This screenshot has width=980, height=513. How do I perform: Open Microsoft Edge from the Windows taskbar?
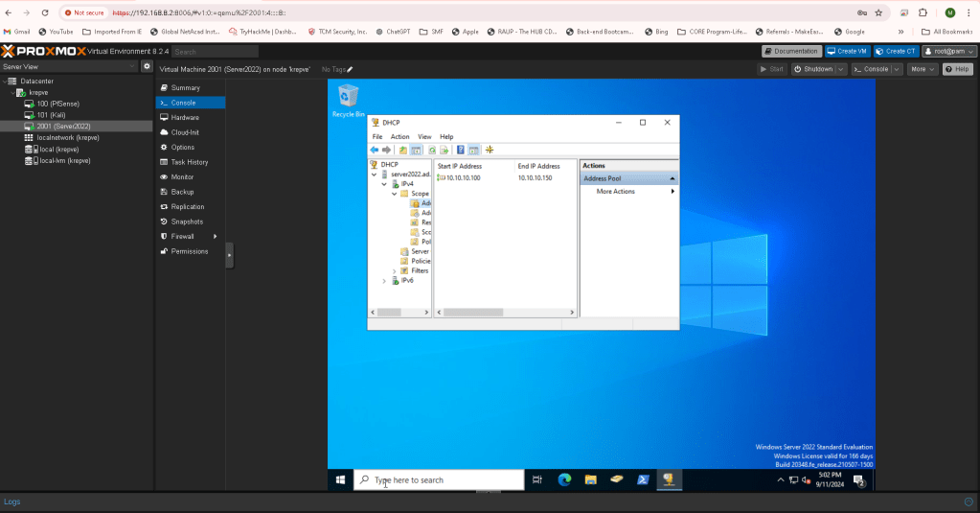564,479
